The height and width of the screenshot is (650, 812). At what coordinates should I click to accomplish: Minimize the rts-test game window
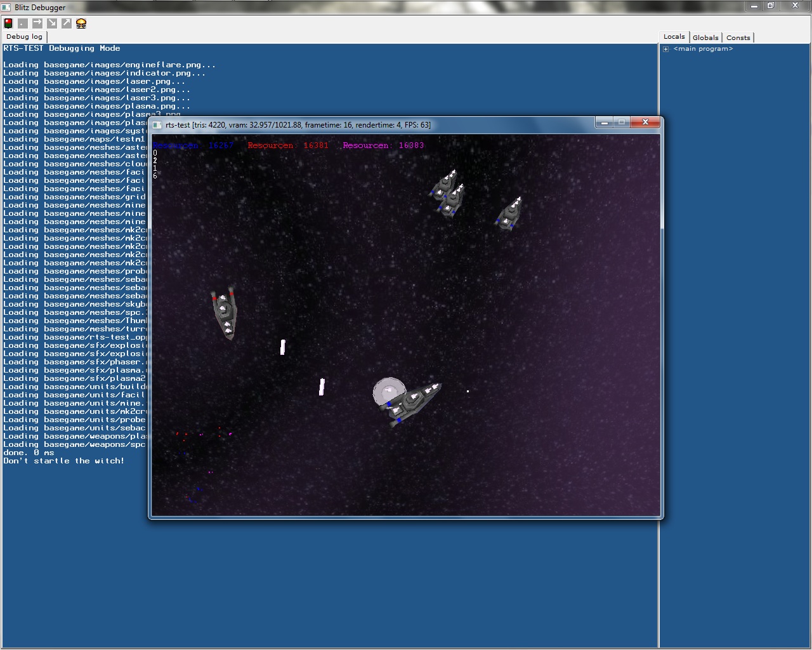605,123
